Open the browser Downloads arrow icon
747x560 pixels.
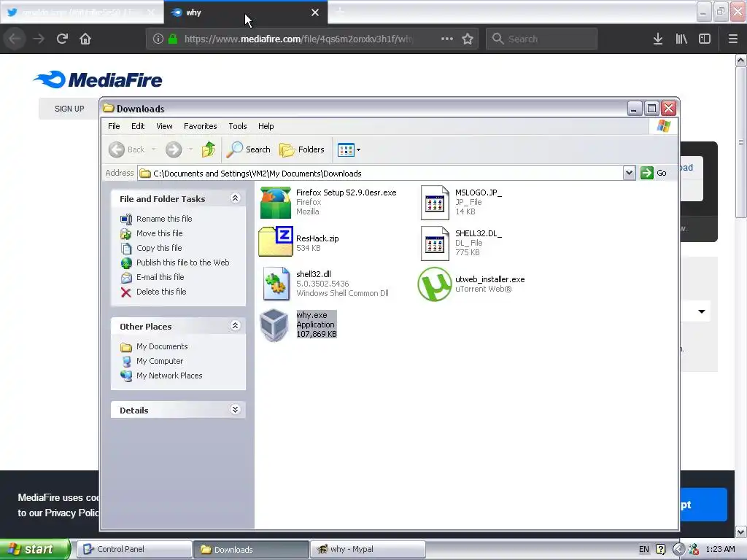657,39
